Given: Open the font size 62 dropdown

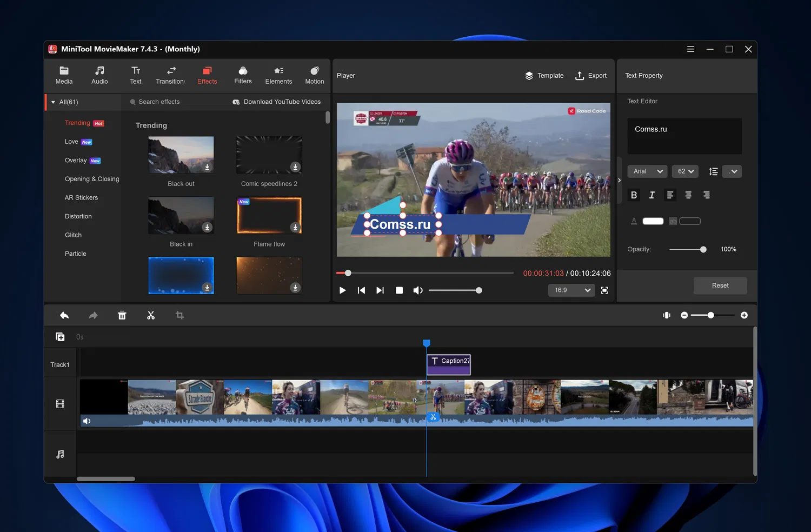Looking at the screenshot, I should coord(685,171).
